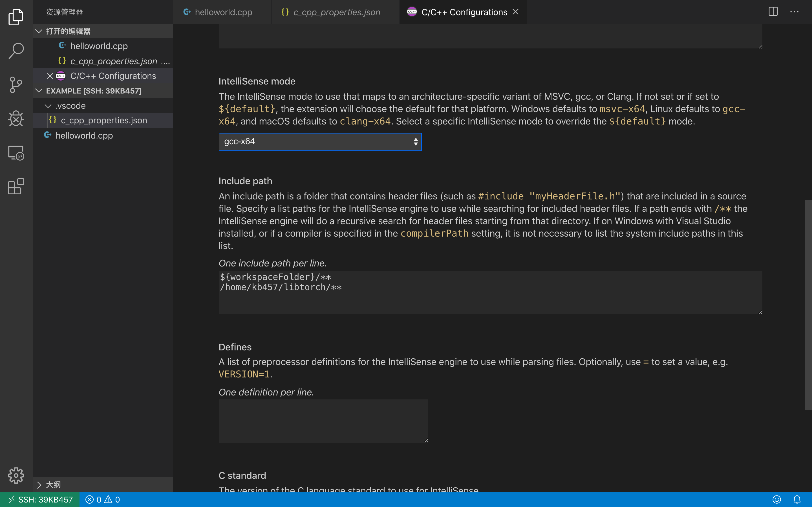
Task: Switch to the helloworld.cpp tab
Action: pyautogui.click(x=223, y=12)
